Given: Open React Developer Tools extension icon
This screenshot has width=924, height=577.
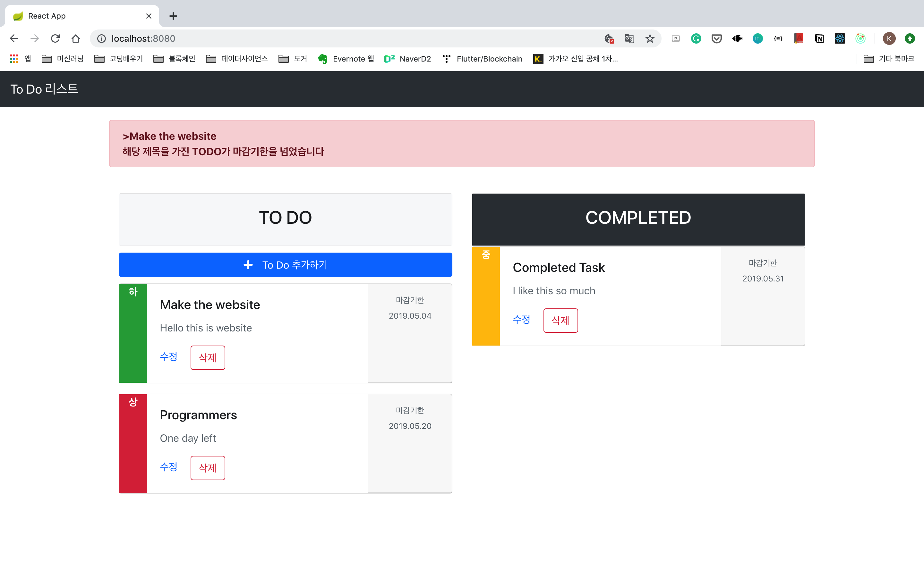Looking at the screenshot, I should [x=840, y=38].
